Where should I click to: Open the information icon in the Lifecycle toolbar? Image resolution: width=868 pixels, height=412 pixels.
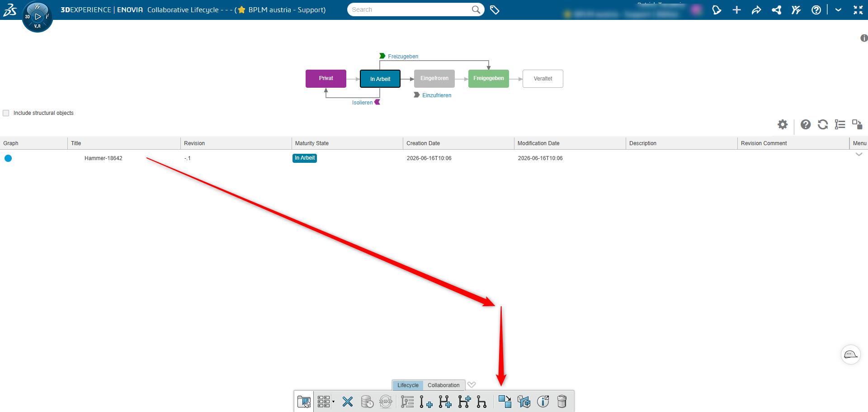pos(543,402)
